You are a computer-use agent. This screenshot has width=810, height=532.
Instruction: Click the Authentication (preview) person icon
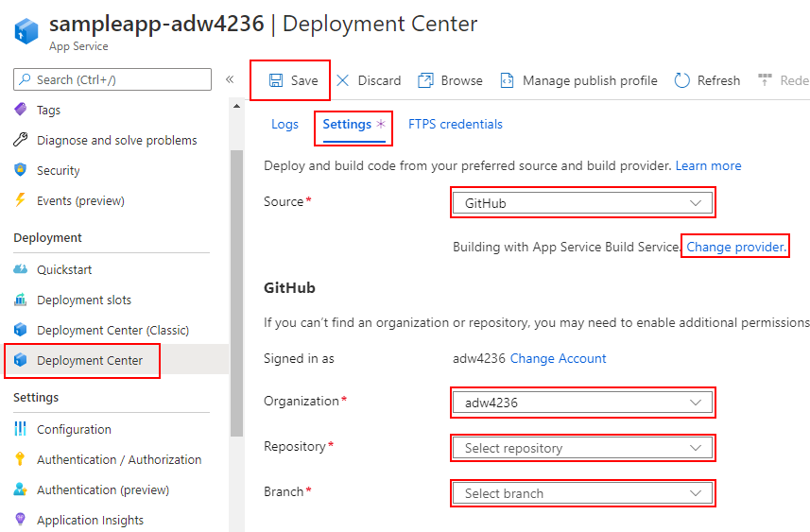click(20, 489)
